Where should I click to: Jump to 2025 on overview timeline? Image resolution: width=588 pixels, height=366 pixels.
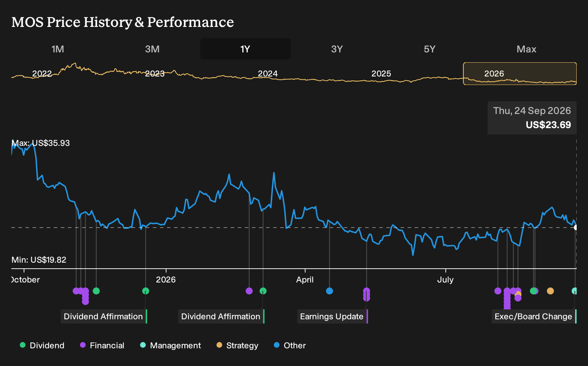(x=381, y=74)
